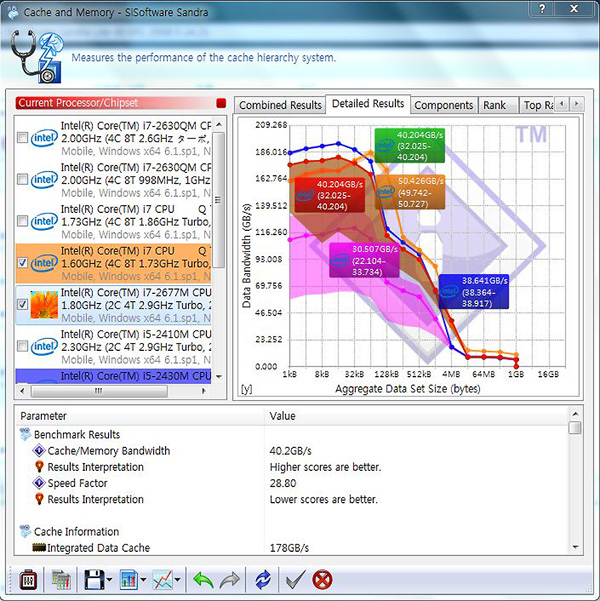Click the red square Current Processor indicator
The image size is (600, 601).
coord(221,103)
